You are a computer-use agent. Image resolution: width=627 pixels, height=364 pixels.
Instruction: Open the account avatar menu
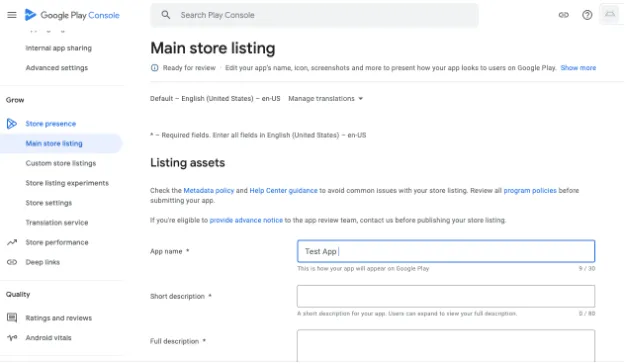[x=610, y=15]
